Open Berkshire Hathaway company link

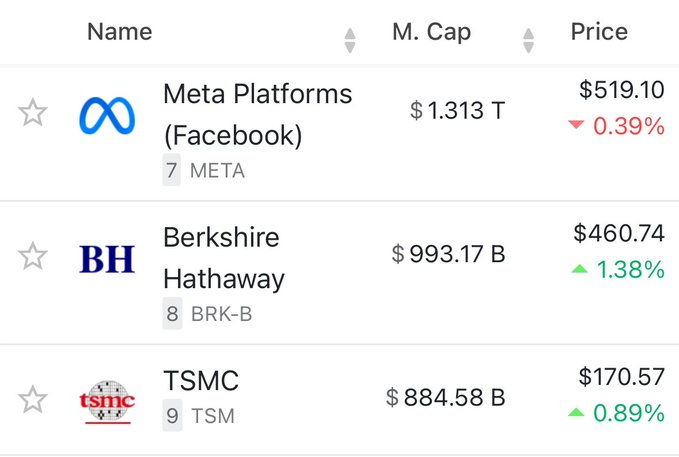(x=224, y=258)
